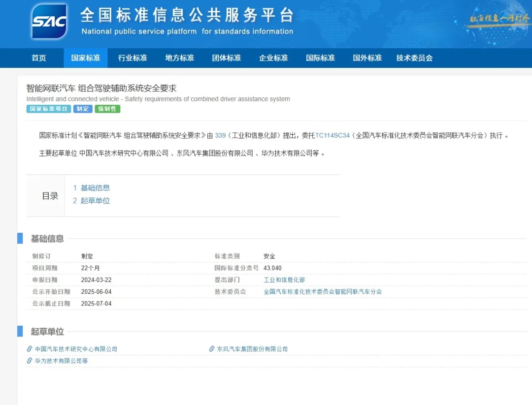Navigate to 国外标准 tab
This screenshot has height=405, width=532.
367,58
